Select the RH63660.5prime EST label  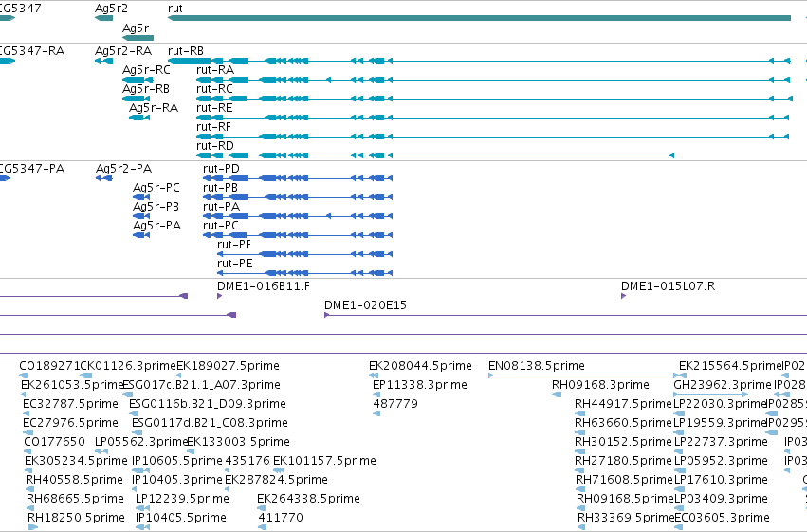[623, 424]
